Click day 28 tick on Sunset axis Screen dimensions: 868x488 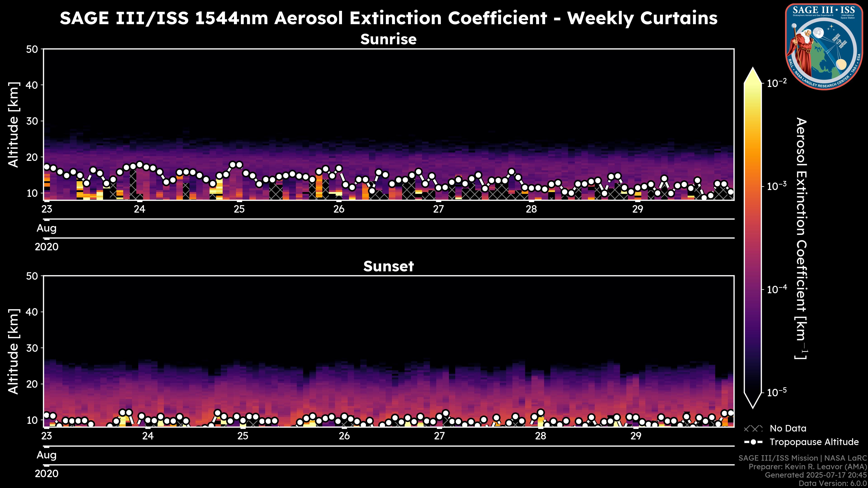click(540, 436)
